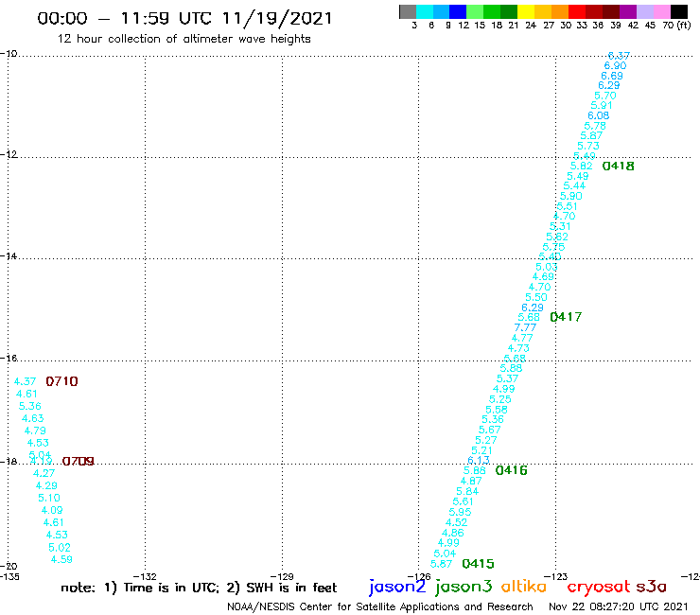Click the -135 longitude axis label

pos(9,576)
